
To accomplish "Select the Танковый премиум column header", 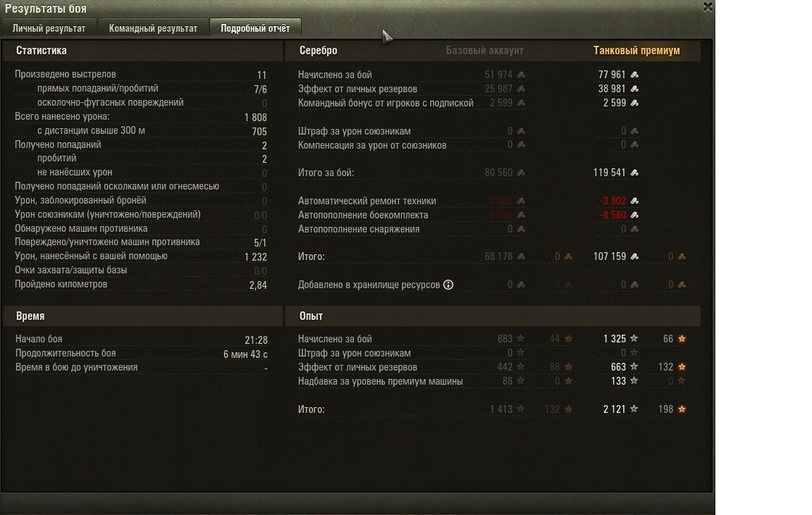I will pyautogui.click(x=636, y=50).
